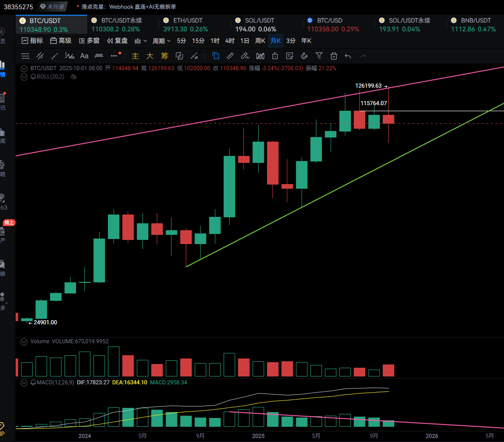504x442 pixels.
Task: Collapse the Volume indicator panel
Action: 24,341
